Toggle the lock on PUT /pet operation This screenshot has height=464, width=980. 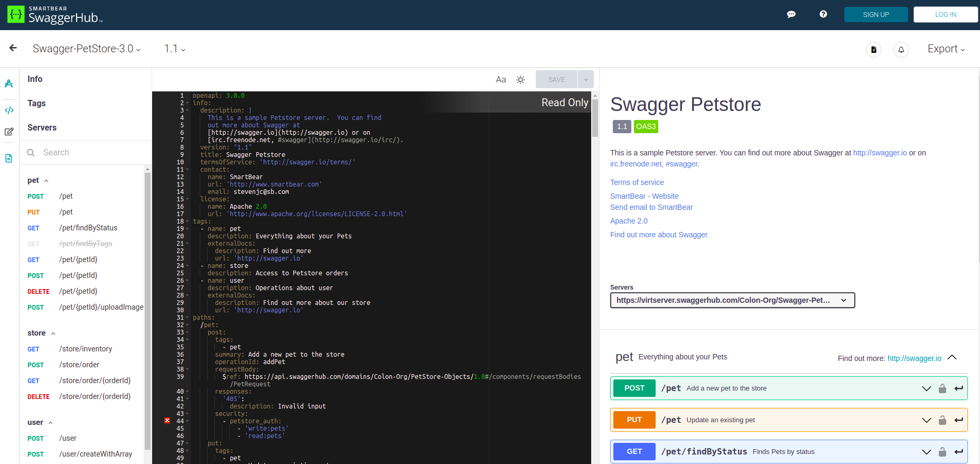[942, 420]
